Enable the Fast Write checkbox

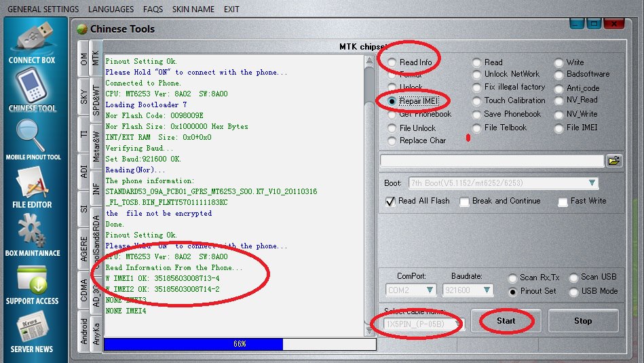click(x=563, y=202)
